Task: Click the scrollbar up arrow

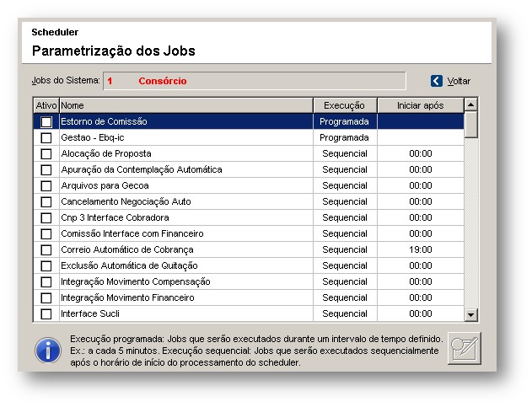Action: pos(470,104)
